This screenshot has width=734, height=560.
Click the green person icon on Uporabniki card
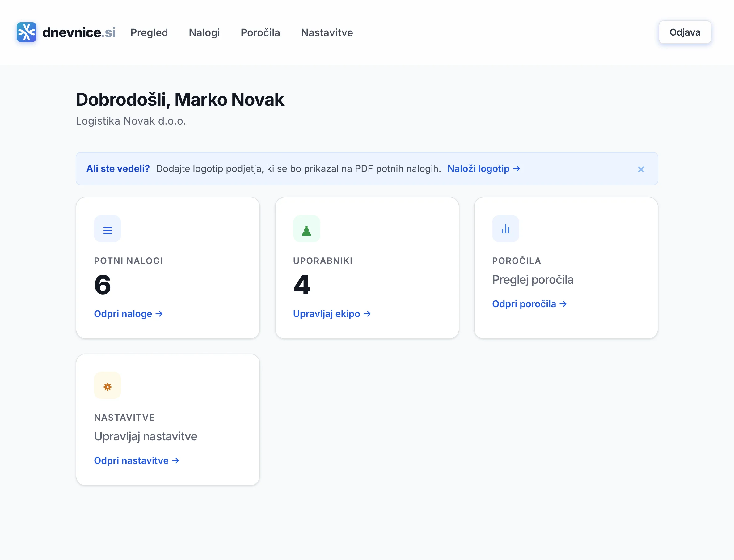coord(306,230)
